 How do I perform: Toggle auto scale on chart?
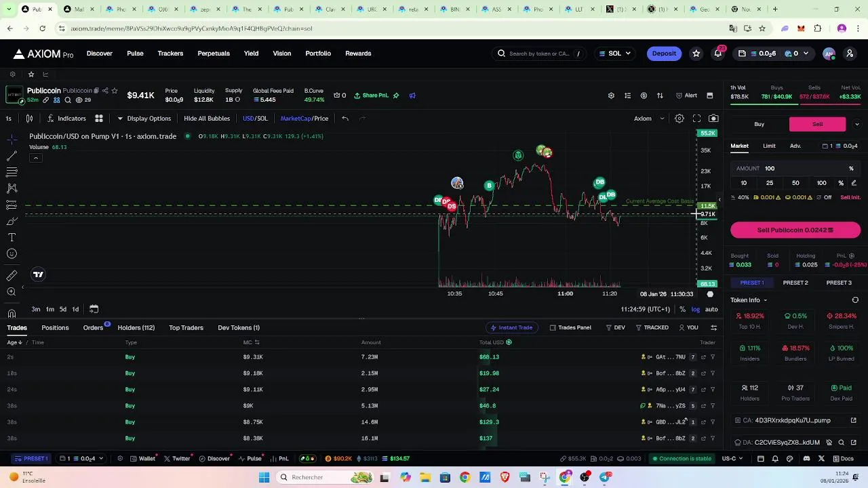coord(711,309)
